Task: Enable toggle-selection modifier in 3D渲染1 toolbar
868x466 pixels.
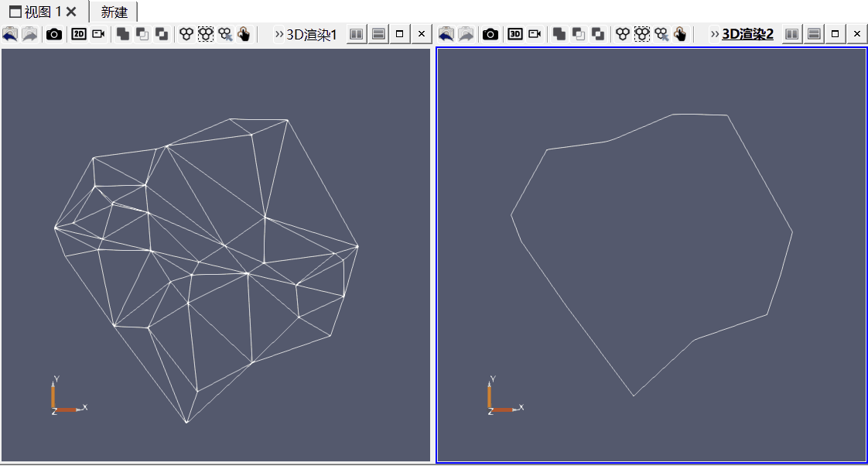Action: (162, 34)
